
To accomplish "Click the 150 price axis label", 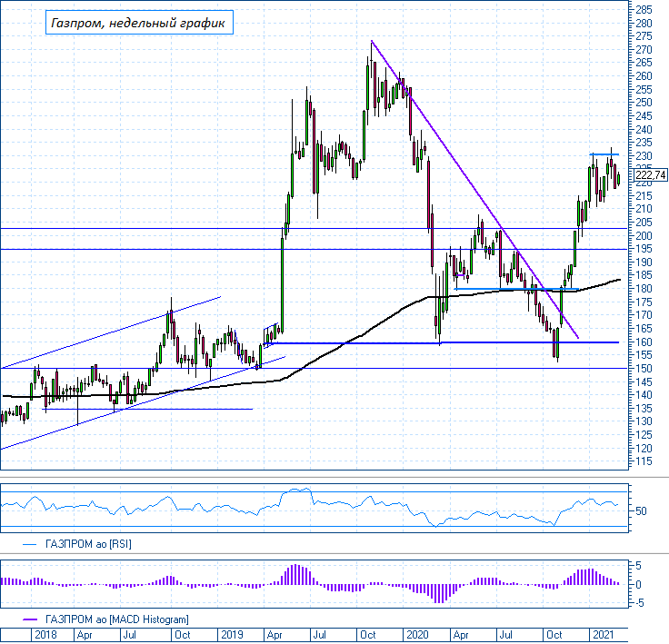I will [x=644, y=369].
